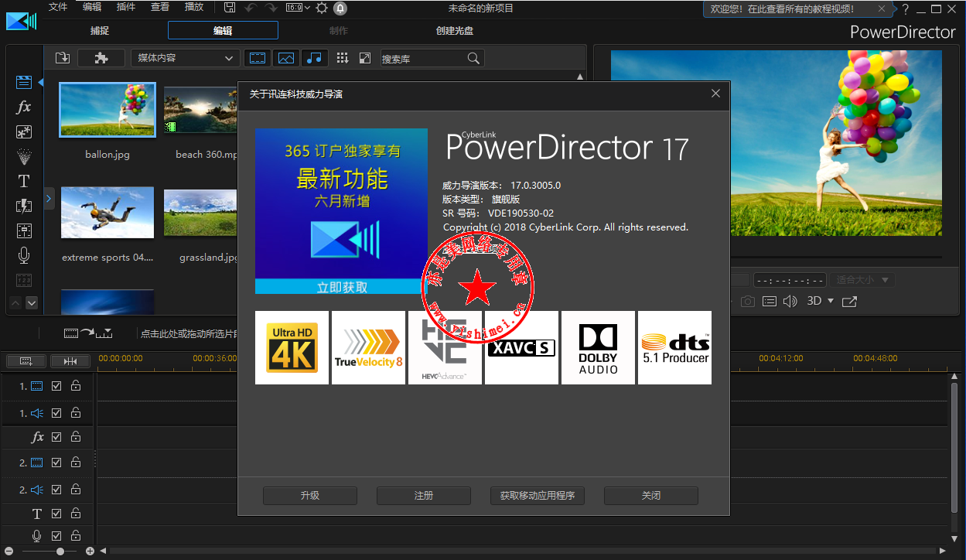Click the sidebar rooms scroll-up arrow
Viewport: 966px width, 560px height.
tap(15, 302)
